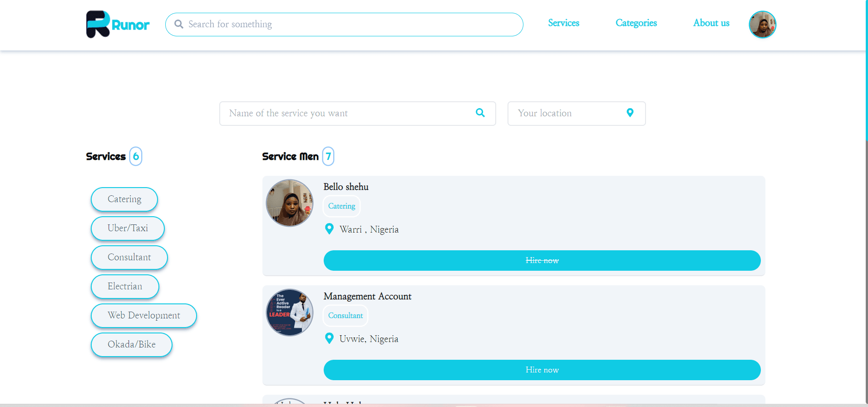
Task: Click the location pin beside Uvwie, Nigeria
Action: point(330,338)
